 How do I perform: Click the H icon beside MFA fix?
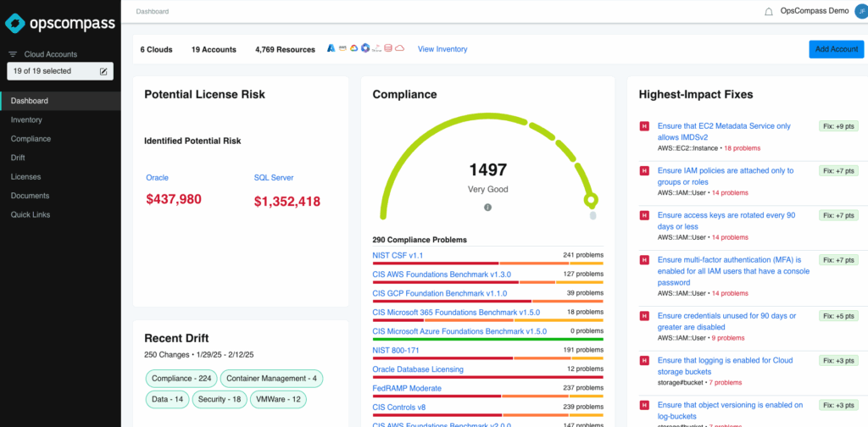coord(644,259)
